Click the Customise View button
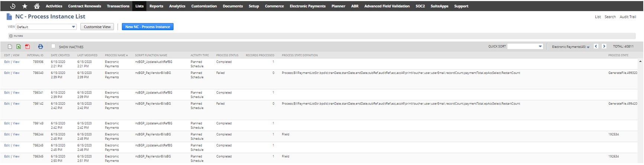This screenshot has height=165, width=644. 97,27
